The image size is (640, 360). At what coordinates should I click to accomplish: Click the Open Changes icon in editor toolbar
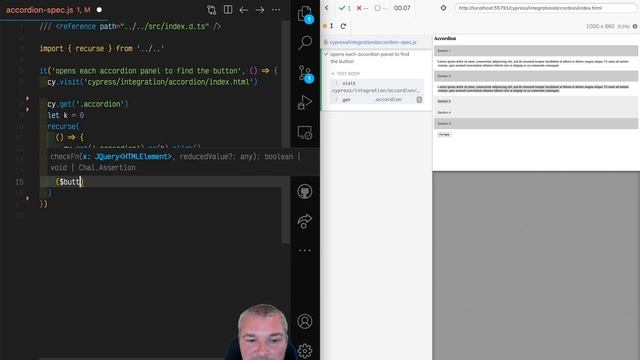[x=211, y=10]
